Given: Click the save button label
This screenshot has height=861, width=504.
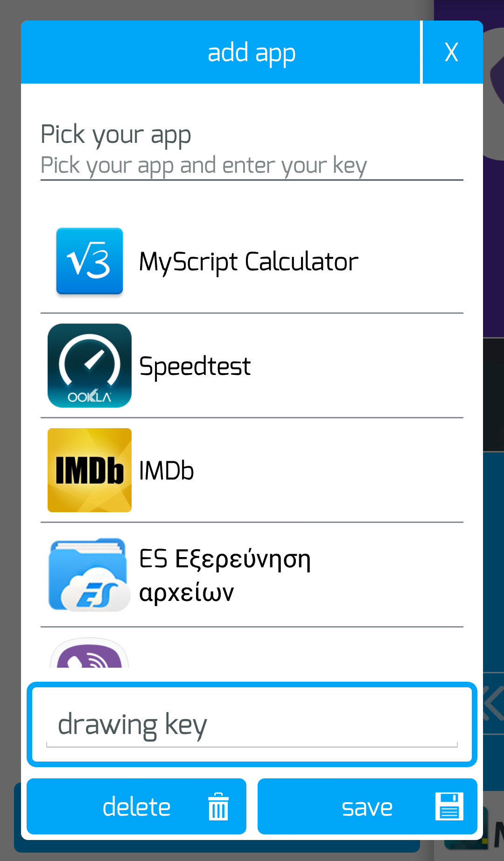Looking at the screenshot, I should [x=367, y=807].
